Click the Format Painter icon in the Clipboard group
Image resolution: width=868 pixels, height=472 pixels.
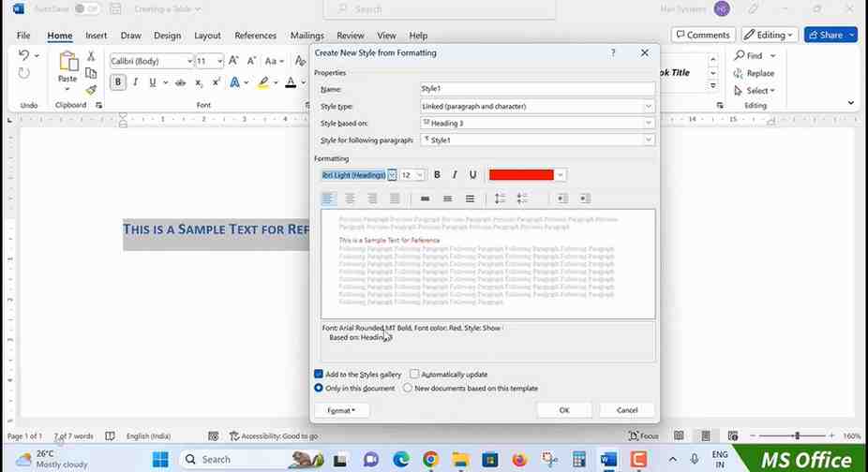click(91, 90)
